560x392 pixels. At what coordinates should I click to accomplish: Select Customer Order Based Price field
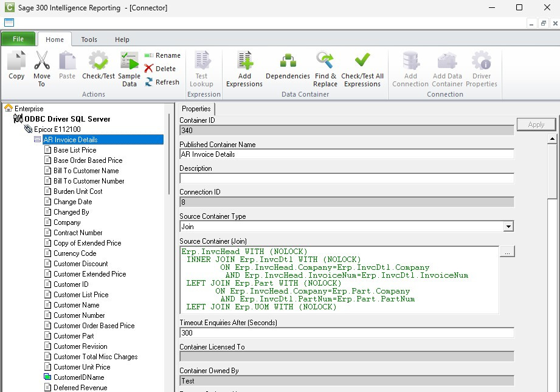[x=94, y=326]
